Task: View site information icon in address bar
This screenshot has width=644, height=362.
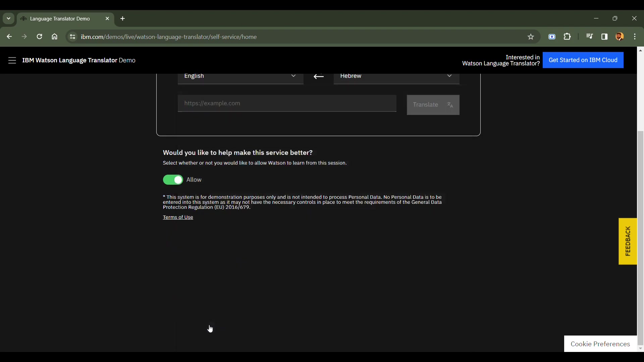Action: (x=72, y=37)
